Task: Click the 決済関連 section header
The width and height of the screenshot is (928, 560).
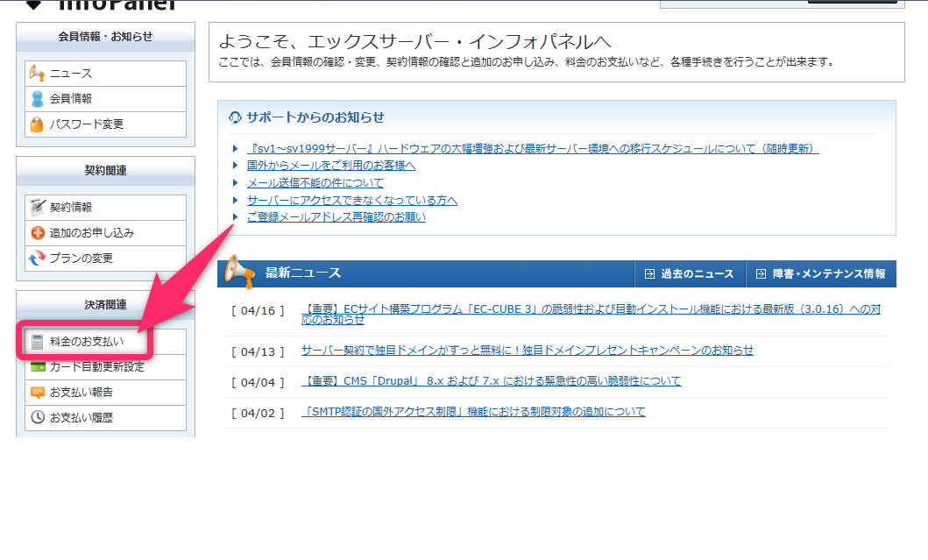Action: pyautogui.click(x=105, y=305)
